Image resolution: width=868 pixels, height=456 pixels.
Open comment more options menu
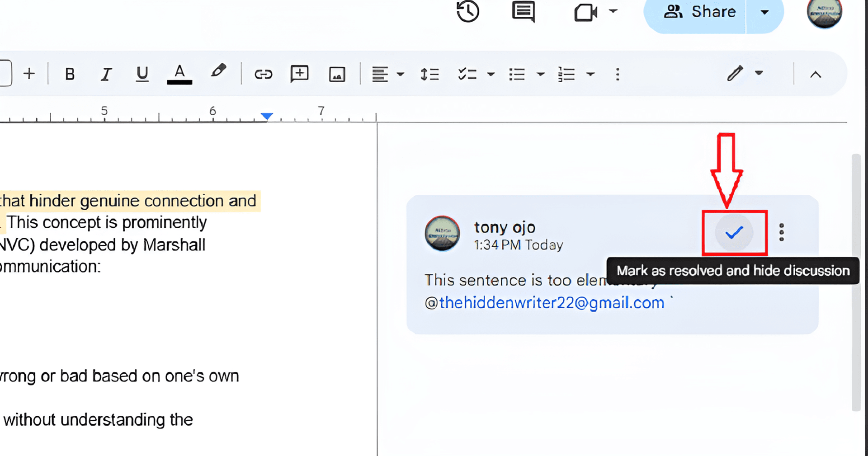coord(782,232)
